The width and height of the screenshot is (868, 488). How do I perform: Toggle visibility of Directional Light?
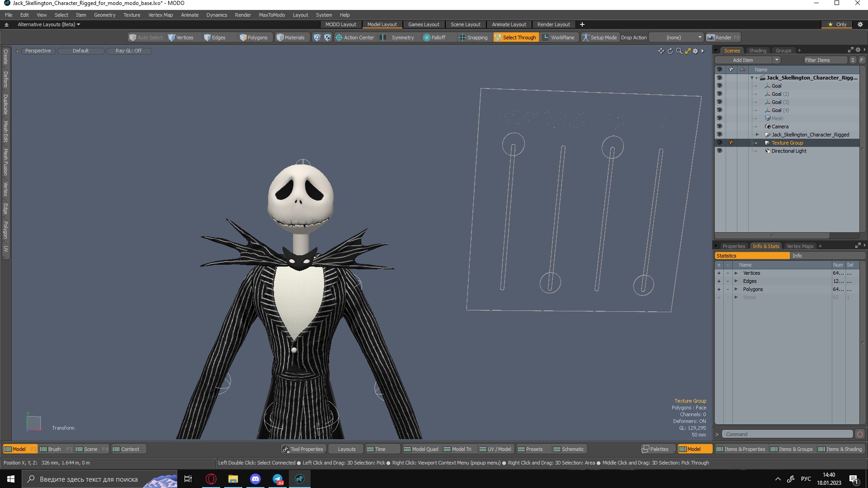pos(719,151)
